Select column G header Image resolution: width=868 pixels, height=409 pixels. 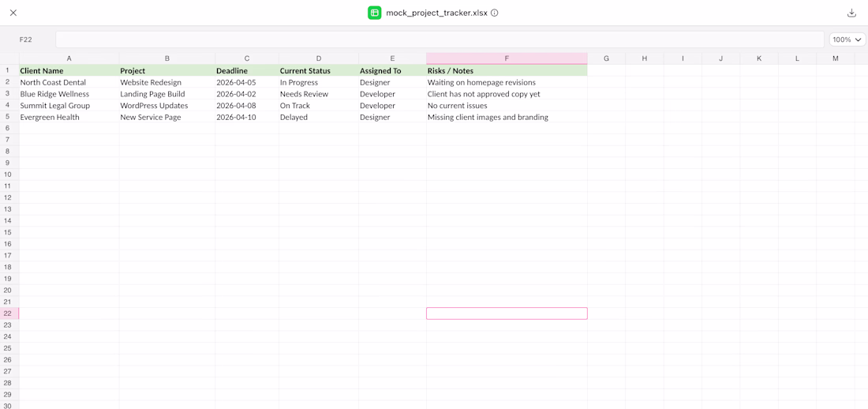click(607, 58)
